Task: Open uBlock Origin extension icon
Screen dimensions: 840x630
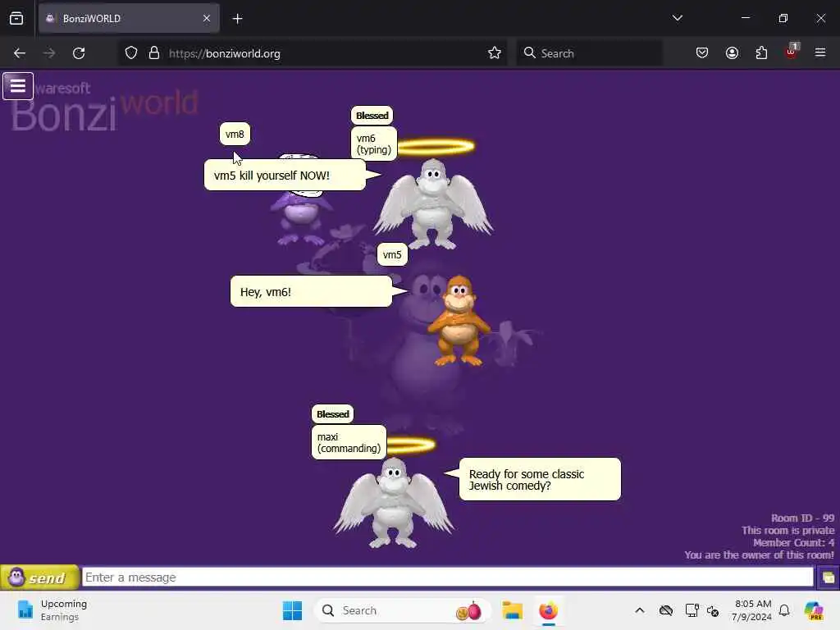Action: [792, 52]
